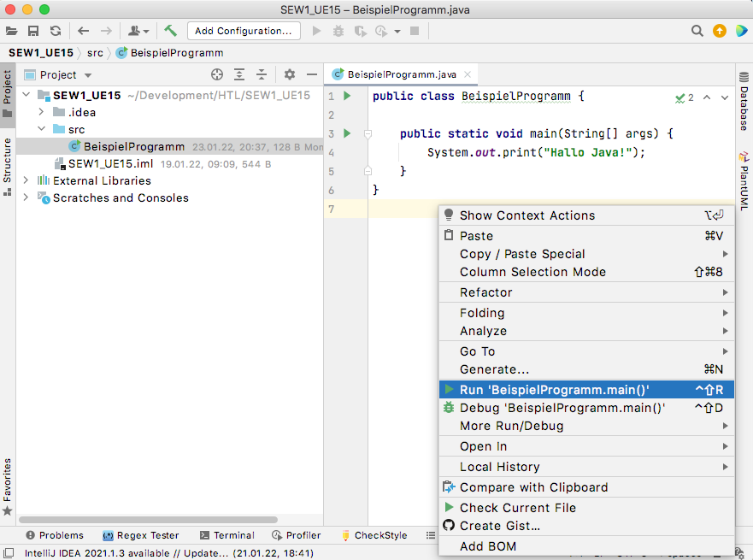Click the Project panel horizontal scrollbar

[148, 520]
